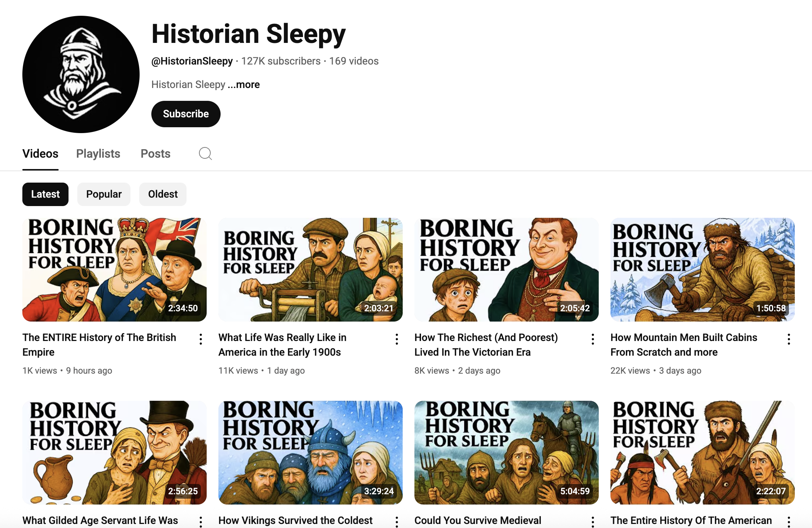Screen dimensions: 812x528
Task: Play the Medieval thumbnail, 5:04:59
Action: [506, 452]
